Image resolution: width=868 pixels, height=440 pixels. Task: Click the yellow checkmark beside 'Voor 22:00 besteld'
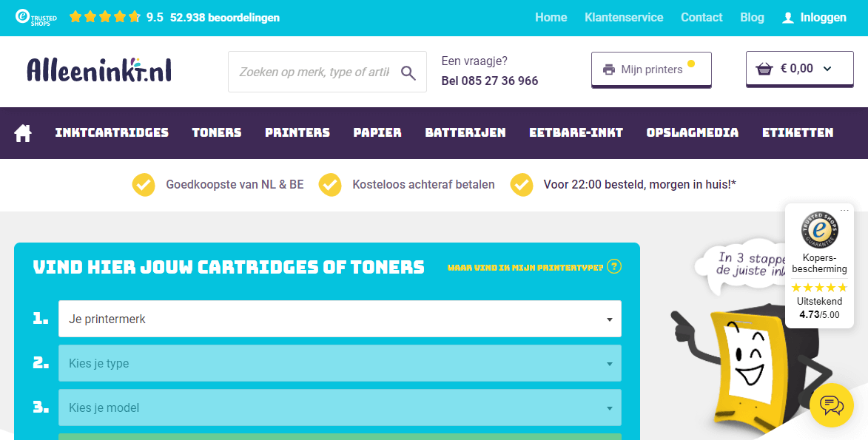coord(522,185)
